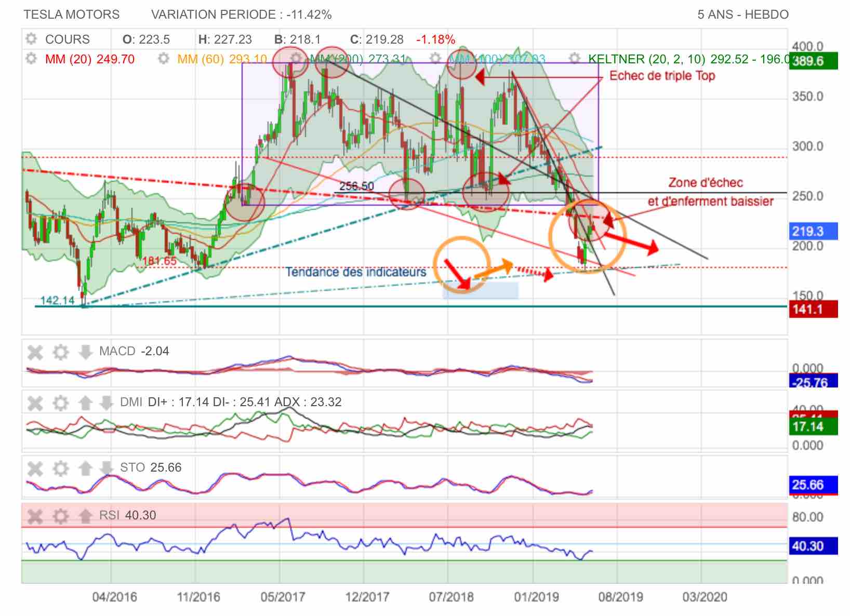Open the MACD settings gear
The width and height of the screenshot is (850, 616).
[x=61, y=353]
